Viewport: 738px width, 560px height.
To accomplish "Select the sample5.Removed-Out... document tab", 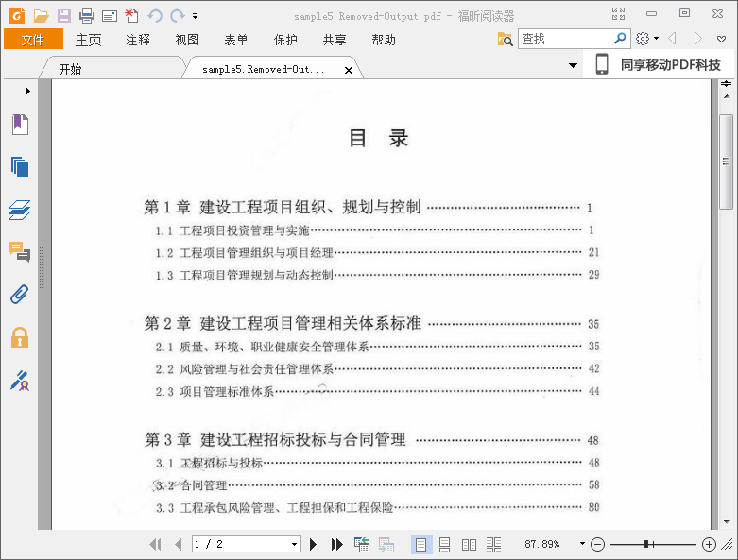I will coord(264,70).
